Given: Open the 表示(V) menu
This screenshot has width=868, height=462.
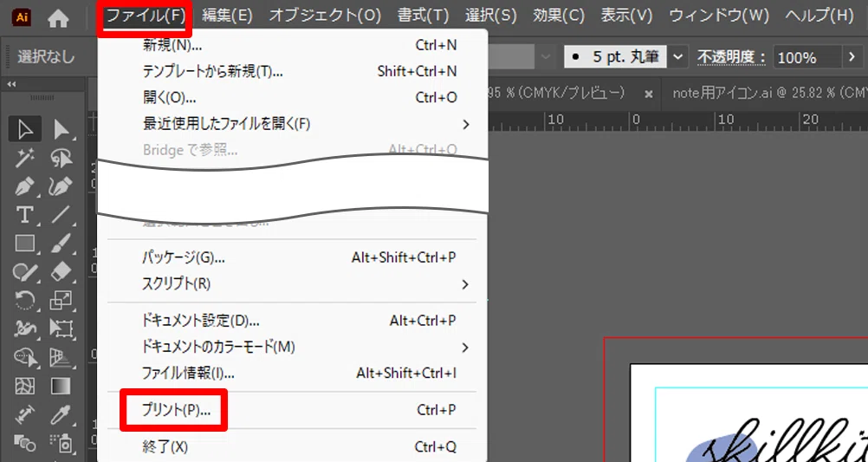Looking at the screenshot, I should tap(626, 16).
